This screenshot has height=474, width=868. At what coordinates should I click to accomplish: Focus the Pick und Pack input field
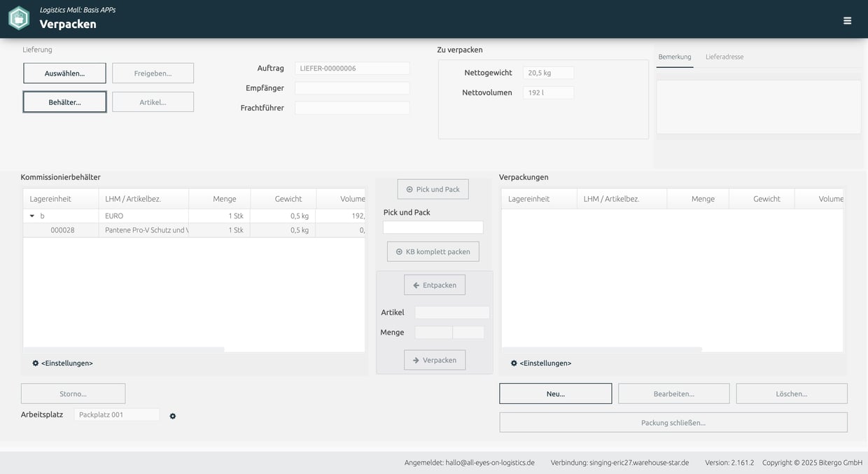point(433,228)
